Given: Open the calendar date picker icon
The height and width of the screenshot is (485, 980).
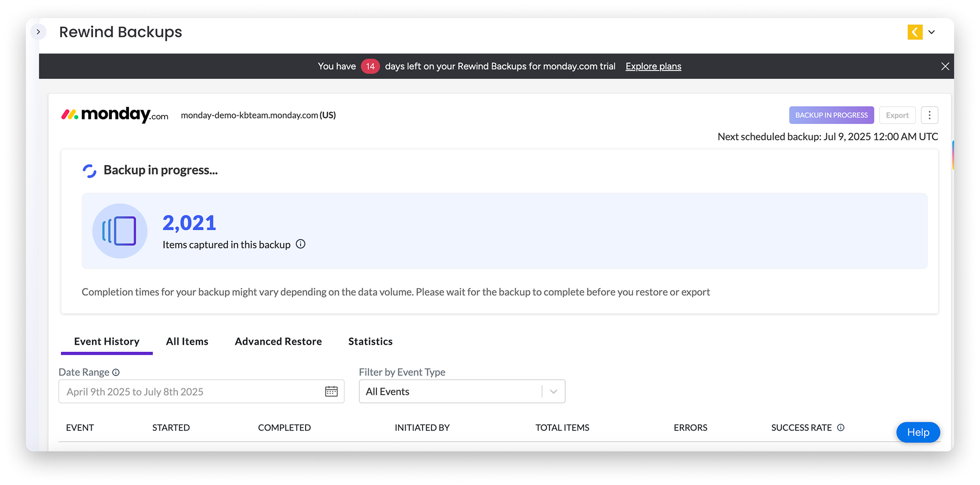Looking at the screenshot, I should point(332,391).
